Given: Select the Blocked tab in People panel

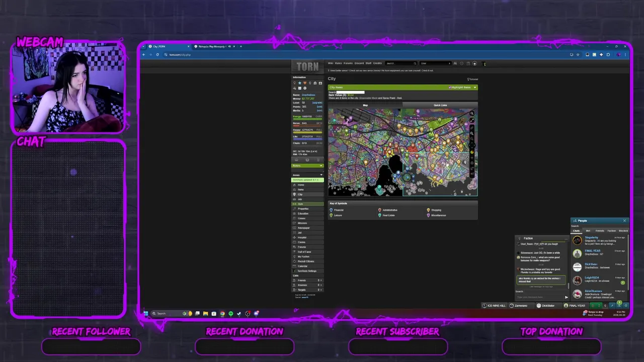Looking at the screenshot, I should pyautogui.click(x=623, y=231).
